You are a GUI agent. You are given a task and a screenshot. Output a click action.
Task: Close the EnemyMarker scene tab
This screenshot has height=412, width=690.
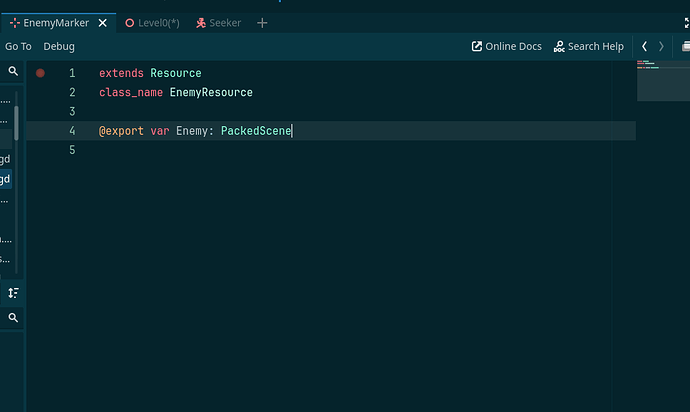pos(103,23)
